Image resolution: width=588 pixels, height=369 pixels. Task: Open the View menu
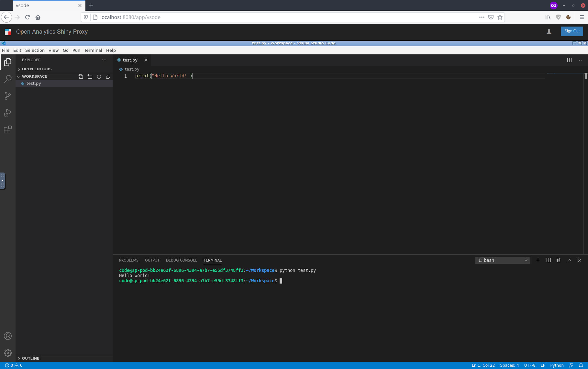point(54,50)
